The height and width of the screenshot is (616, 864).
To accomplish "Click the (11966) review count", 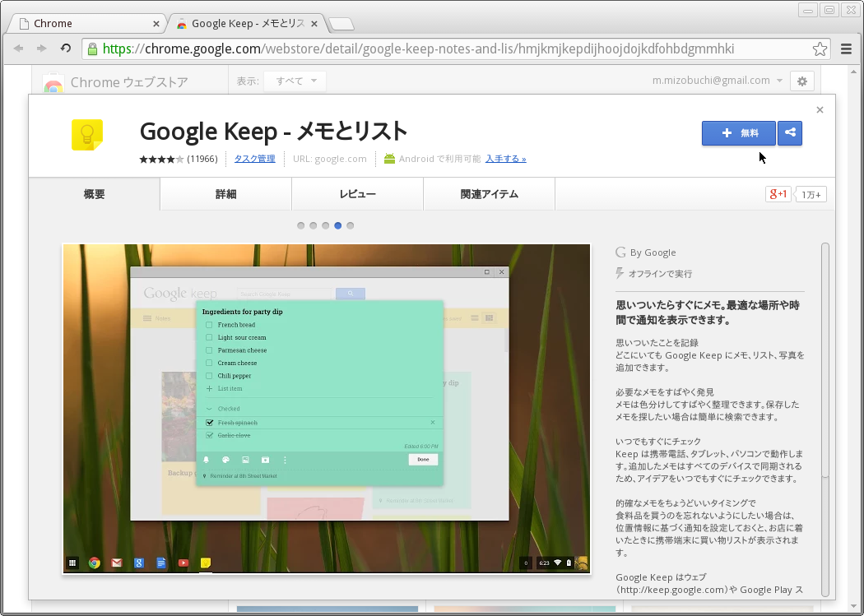I will [x=202, y=159].
